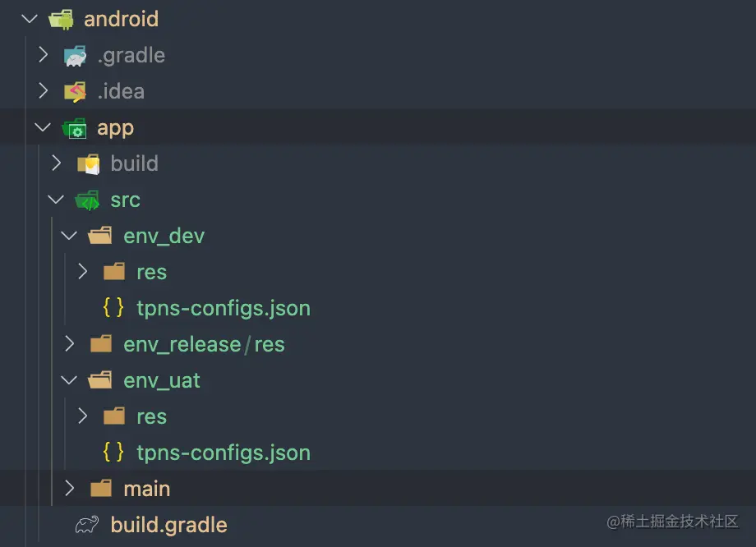Expand the main folder chevron

click(x=70, y=489)
